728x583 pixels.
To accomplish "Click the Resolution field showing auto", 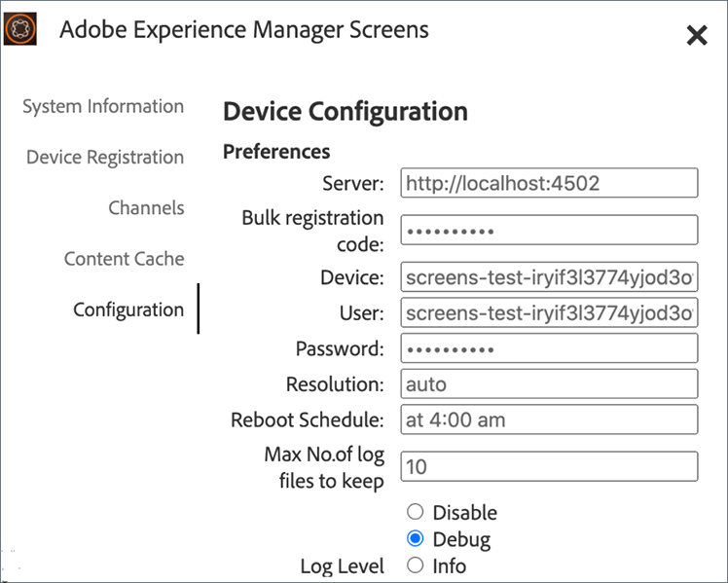I will pos(549,383).
